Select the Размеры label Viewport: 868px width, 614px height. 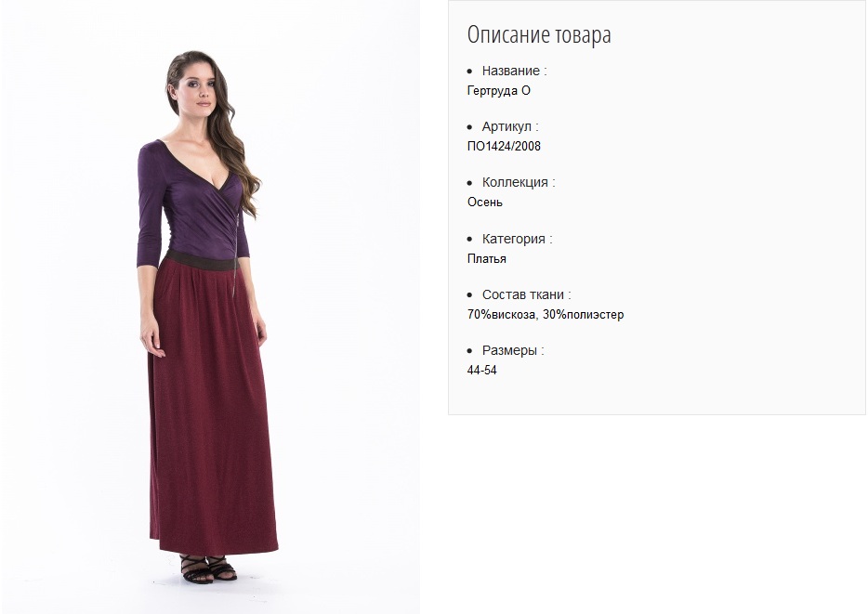[x=513, y=351]
